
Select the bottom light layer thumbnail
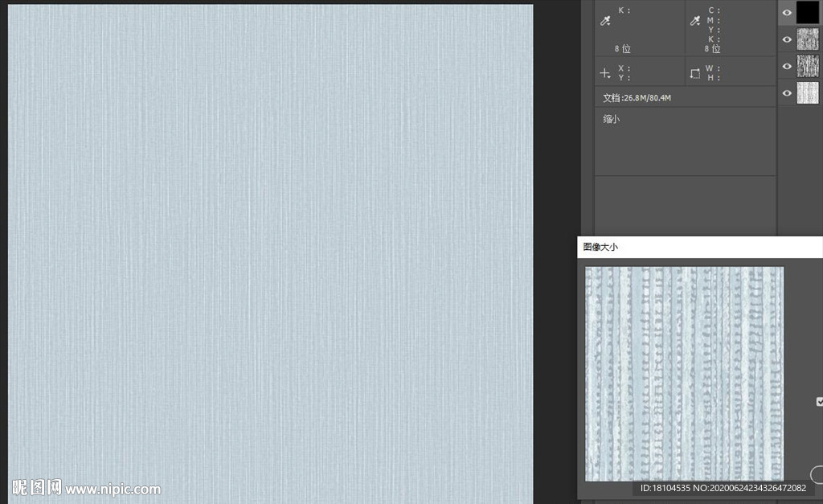(807, 93)
